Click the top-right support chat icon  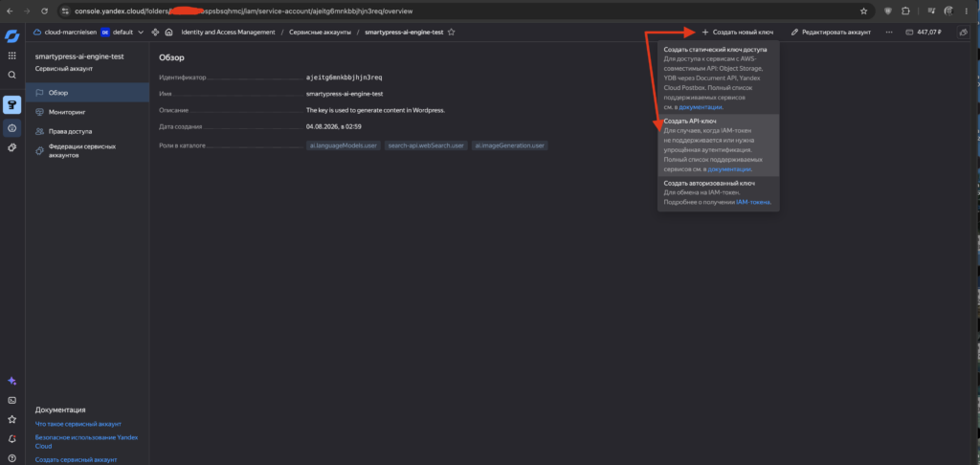pyautogui.click(x=964, y=32)
